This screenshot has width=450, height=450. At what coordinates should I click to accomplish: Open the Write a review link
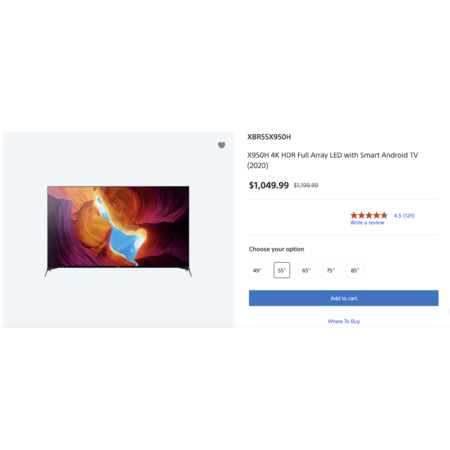(x=367, y=223)
